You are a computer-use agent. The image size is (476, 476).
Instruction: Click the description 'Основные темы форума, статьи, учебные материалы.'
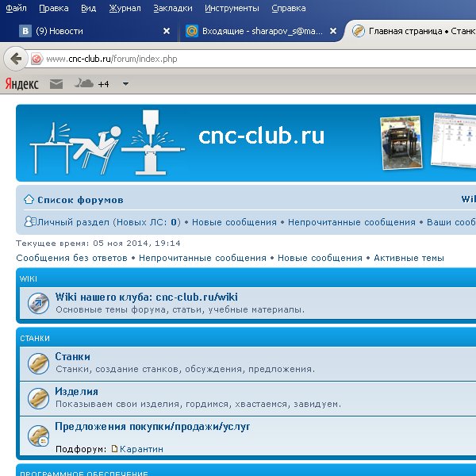click(x=180, y=309)
